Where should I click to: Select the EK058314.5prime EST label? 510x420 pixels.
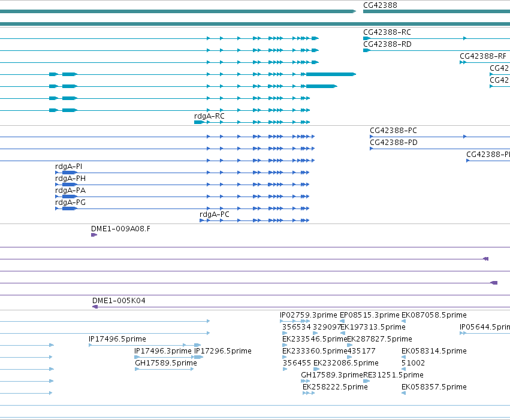point(434,351)
